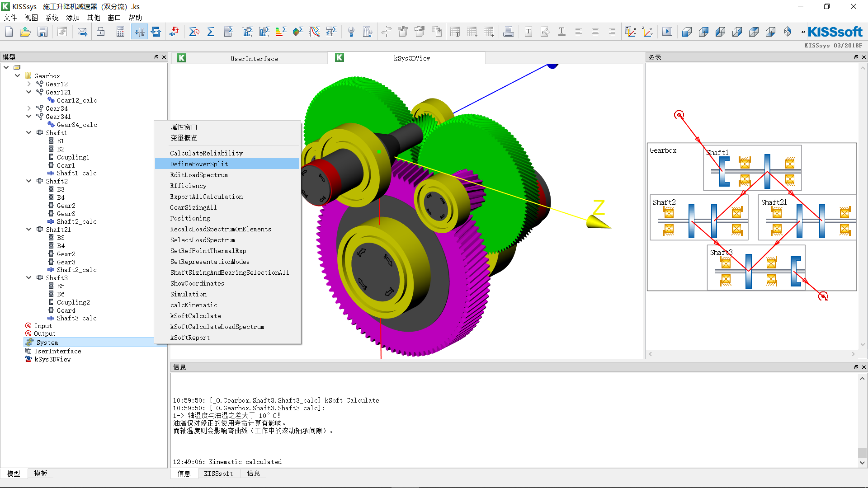
Task: Click the align right icon
Action: tap(612, 32)
